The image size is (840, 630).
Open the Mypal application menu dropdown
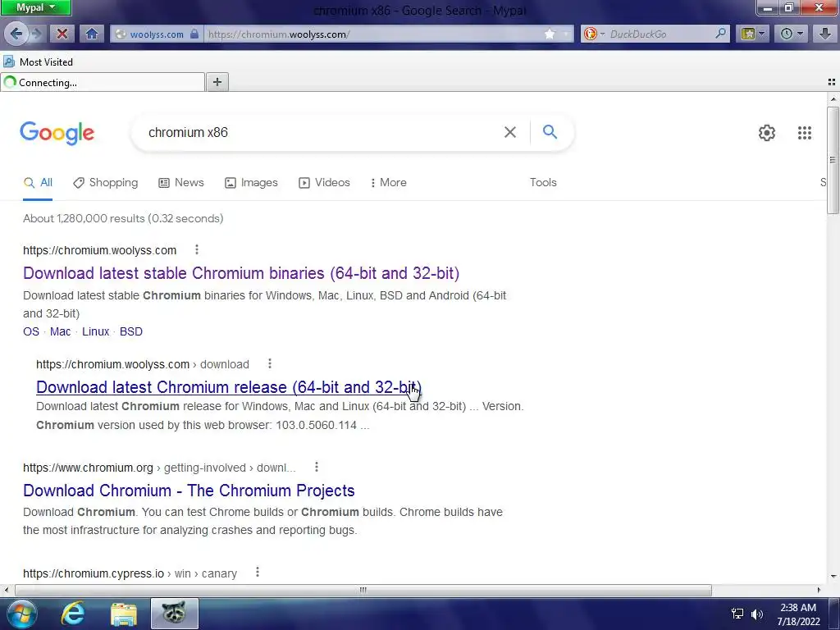36,7
